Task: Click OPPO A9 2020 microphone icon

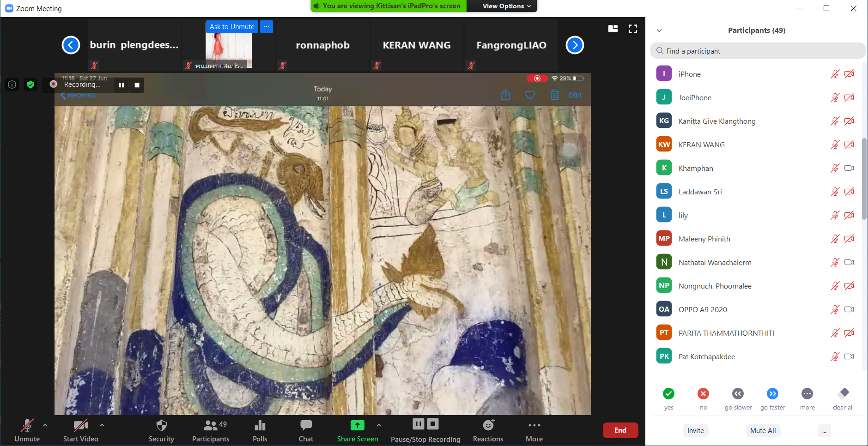Action: click(835, 309)
